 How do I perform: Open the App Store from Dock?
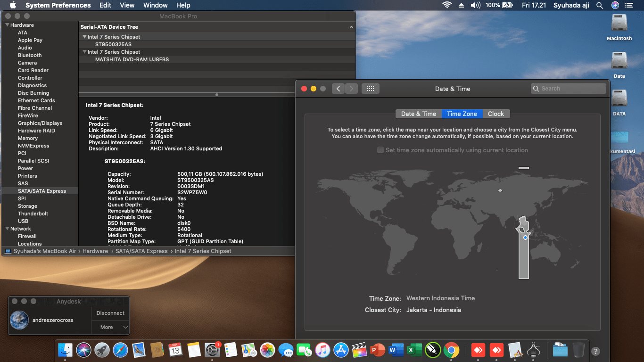[x=341, y=350]
